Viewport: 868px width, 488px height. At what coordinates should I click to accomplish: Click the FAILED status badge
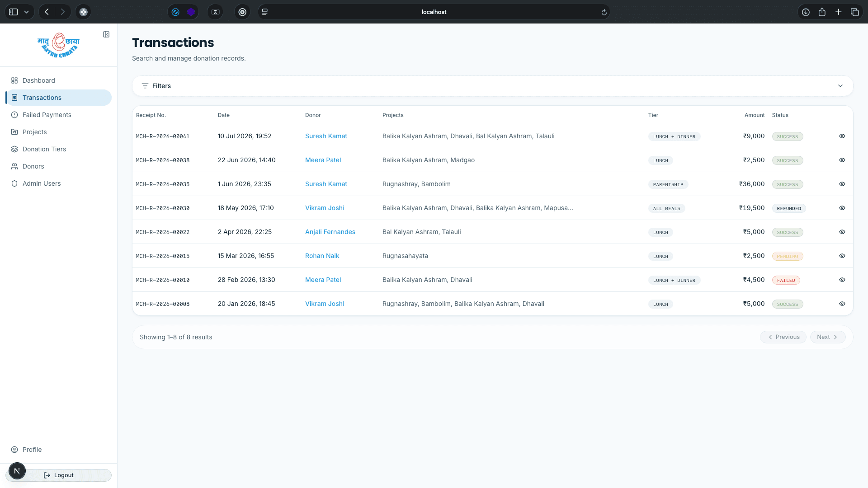pos(786,280)
